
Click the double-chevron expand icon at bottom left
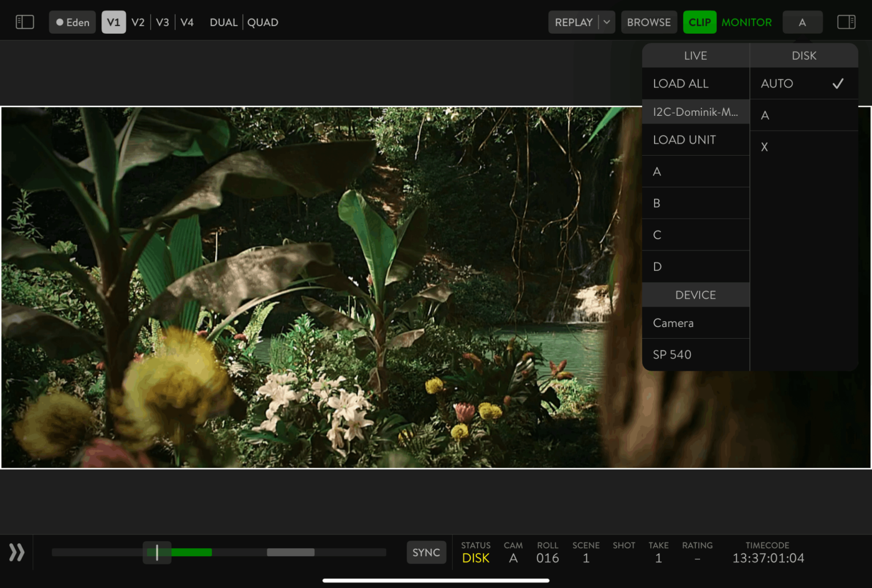tap(17, 552)
